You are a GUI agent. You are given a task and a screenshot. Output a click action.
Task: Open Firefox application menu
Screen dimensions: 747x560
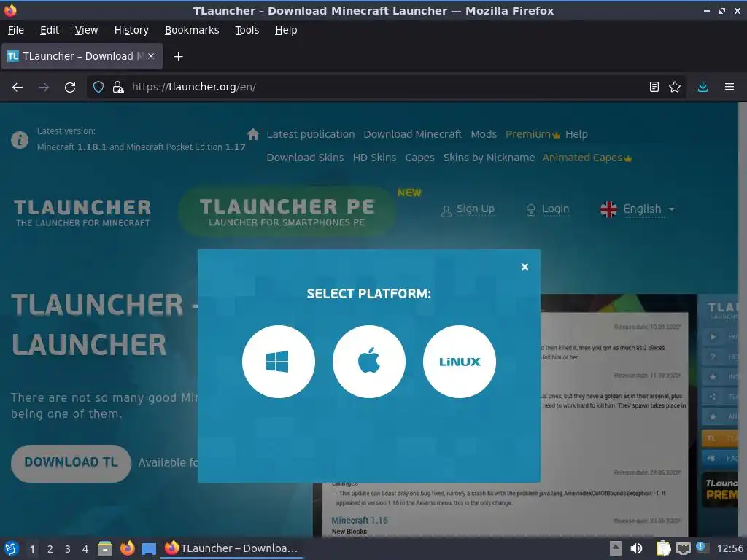729,87
